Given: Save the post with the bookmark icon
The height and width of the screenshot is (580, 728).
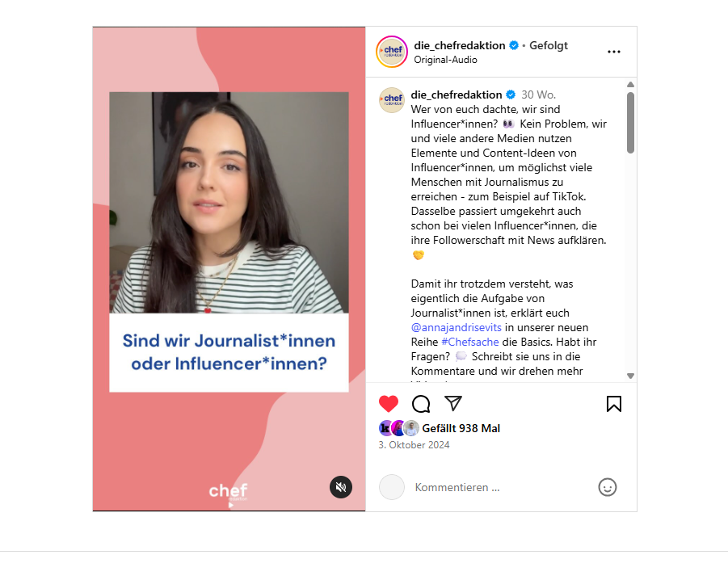Looking at the screenshot, I should 614,404.
